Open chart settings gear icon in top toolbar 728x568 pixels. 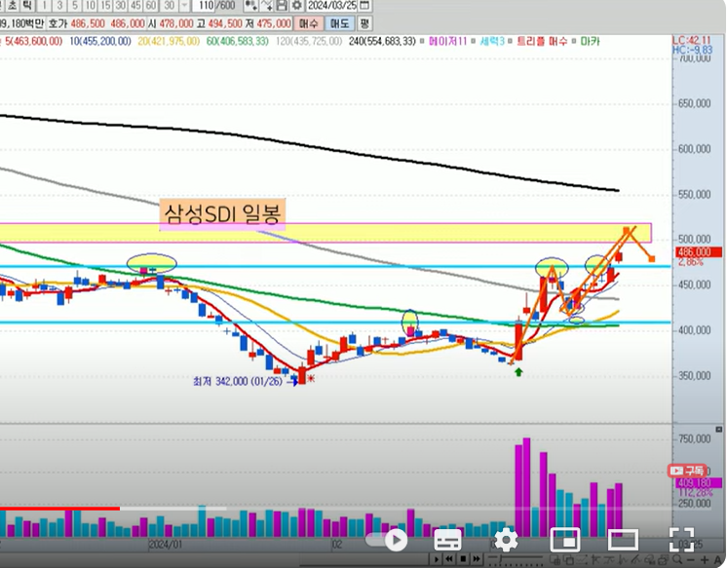pyautogui.click(x=296, y=5)
